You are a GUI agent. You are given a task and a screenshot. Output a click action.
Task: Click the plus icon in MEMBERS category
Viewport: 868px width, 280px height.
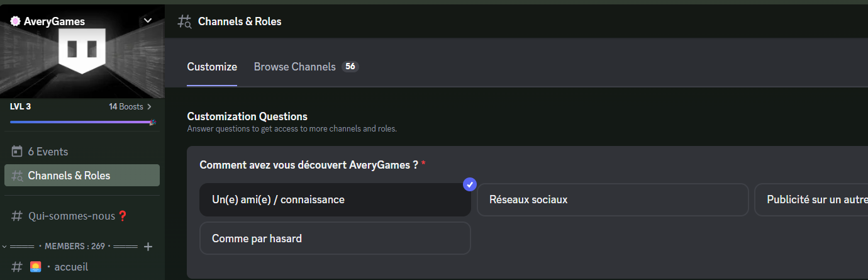(x=148, y=247)
